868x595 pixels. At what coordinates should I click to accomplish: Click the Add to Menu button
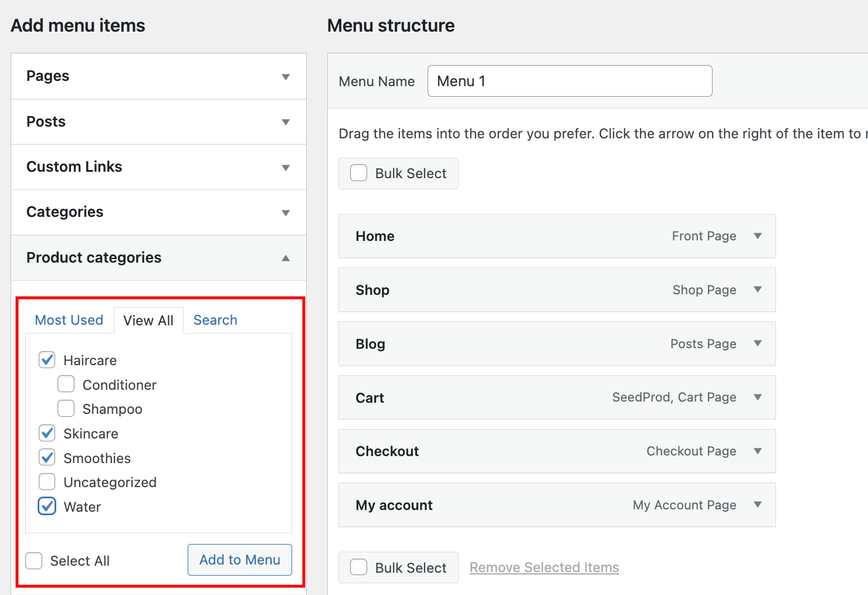click(239, 560)
